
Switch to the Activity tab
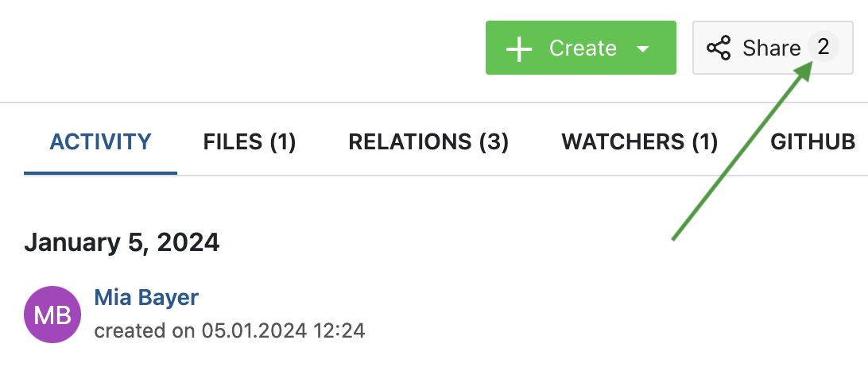coord(100,142)
